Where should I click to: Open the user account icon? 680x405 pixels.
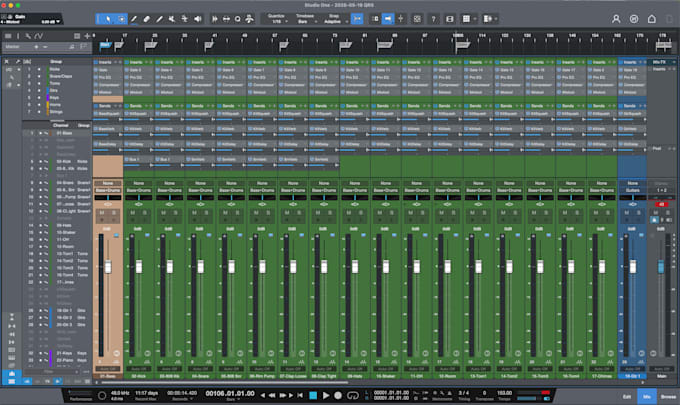616,19
